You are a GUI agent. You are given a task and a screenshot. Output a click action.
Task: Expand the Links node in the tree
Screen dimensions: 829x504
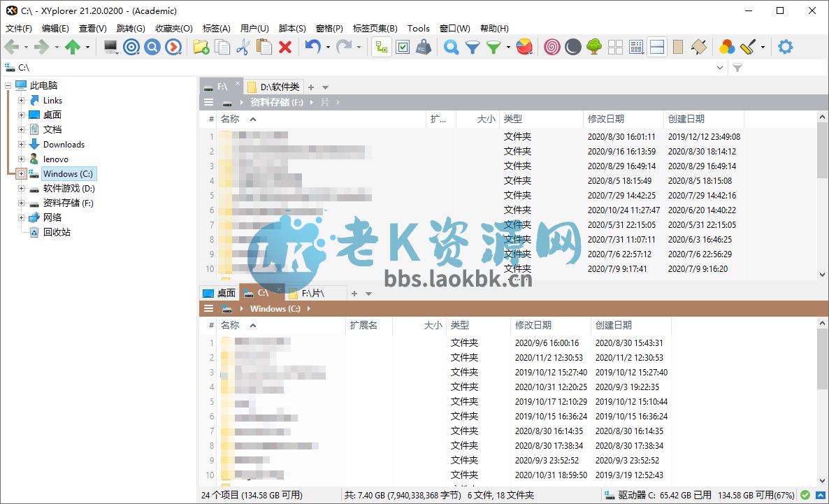(21, 100)
